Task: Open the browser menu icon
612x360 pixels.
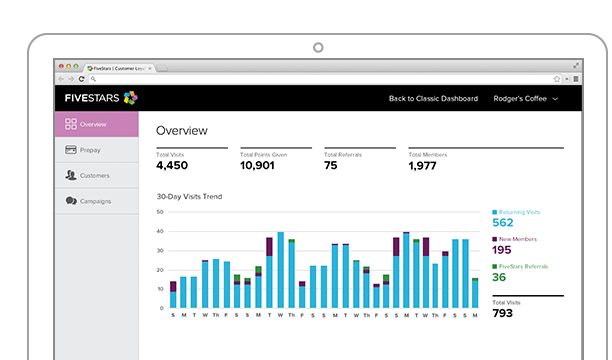Action: pos(576,79)
